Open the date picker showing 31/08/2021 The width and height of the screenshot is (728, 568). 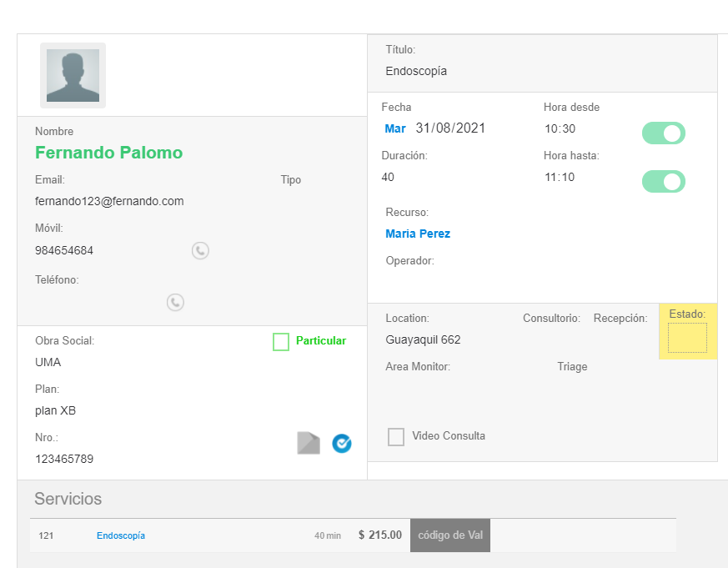(450, 128)
